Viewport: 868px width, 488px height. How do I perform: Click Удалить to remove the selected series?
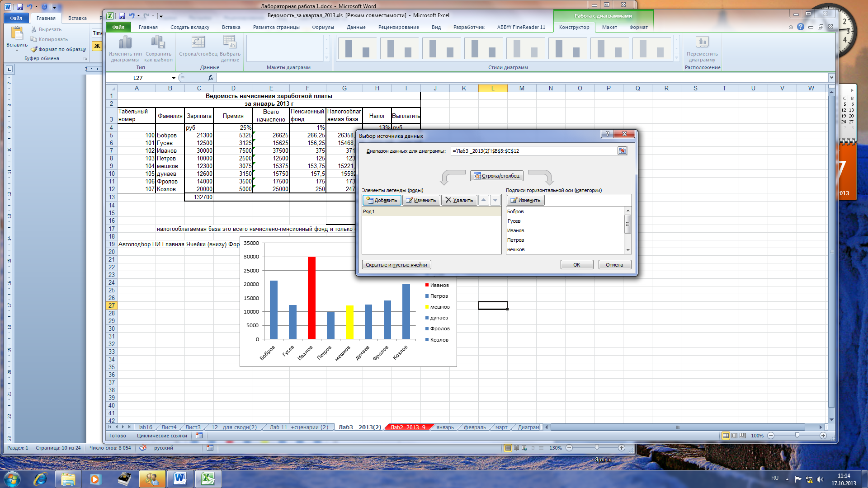459,200
